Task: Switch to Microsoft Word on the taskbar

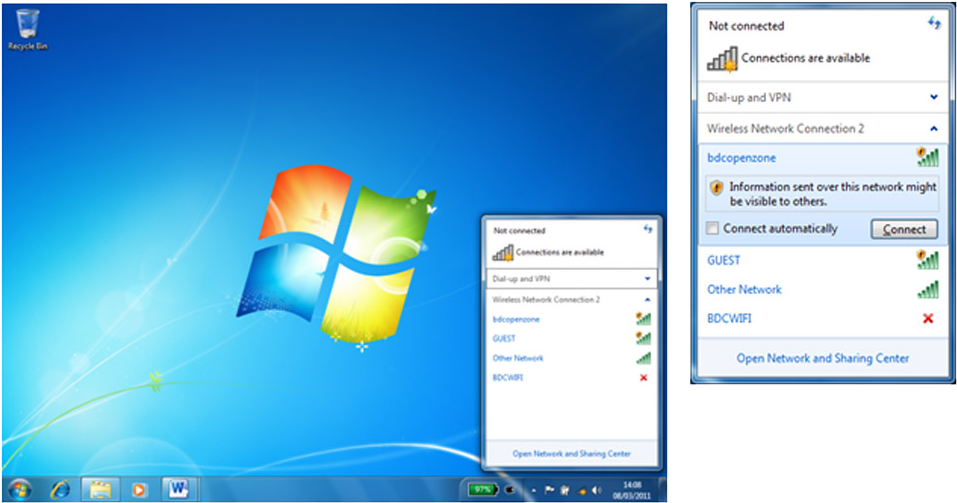Action: coord(178,490)
